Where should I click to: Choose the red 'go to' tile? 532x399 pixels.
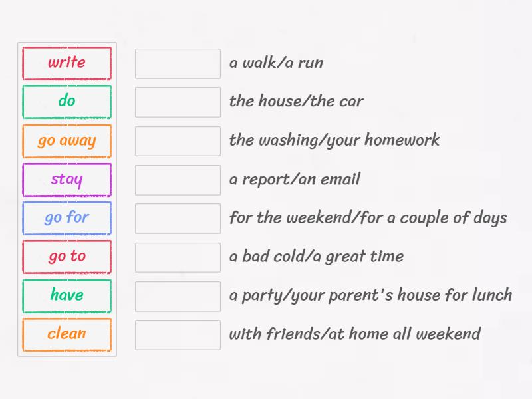(x=66, y=257)
